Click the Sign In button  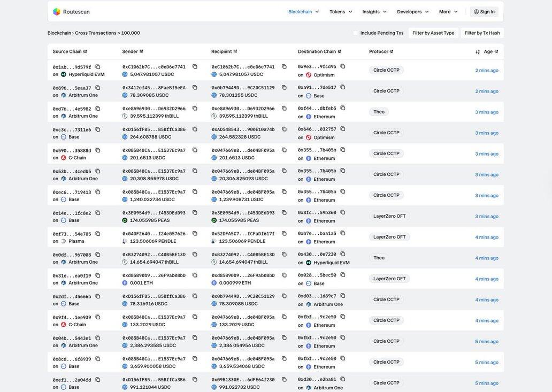484,12
